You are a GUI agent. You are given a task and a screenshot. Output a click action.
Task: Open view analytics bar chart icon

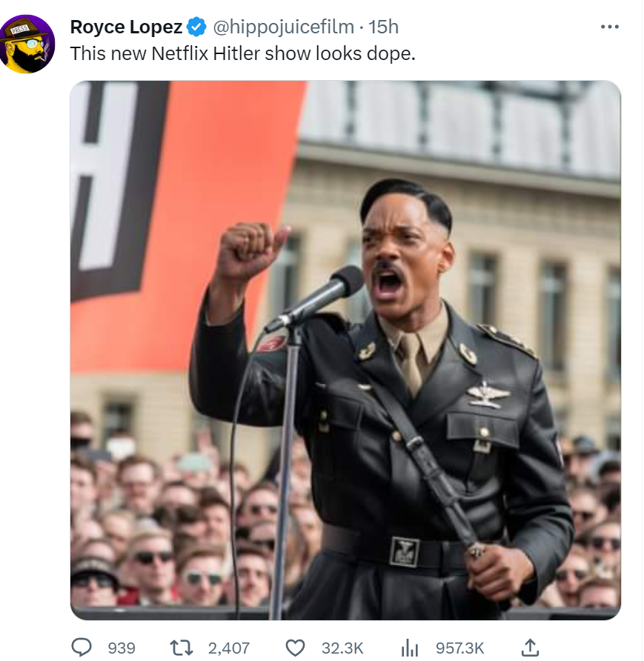(x=410, y=648)
